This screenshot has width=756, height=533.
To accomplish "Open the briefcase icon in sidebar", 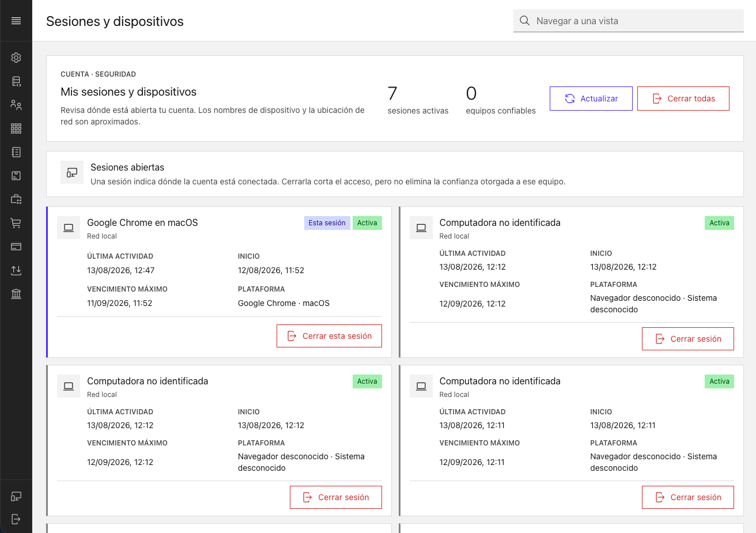I will [16, 199].
